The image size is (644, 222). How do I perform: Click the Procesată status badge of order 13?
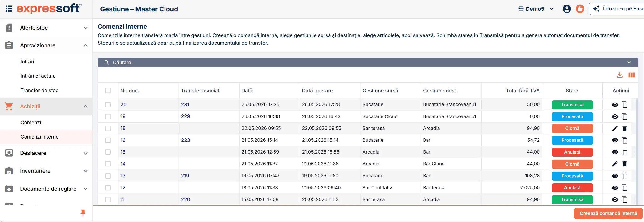click(572, 176)
